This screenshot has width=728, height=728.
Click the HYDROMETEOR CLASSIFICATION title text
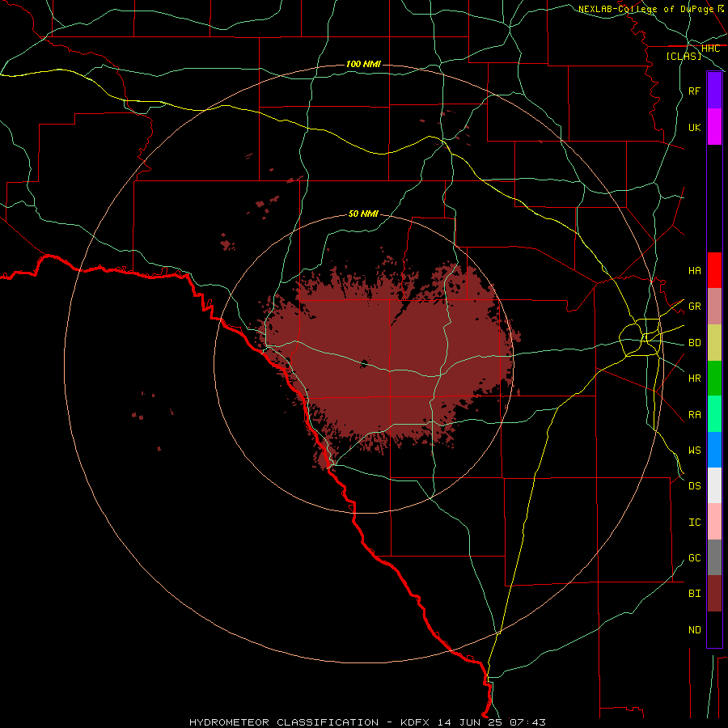tap(284, 722)
